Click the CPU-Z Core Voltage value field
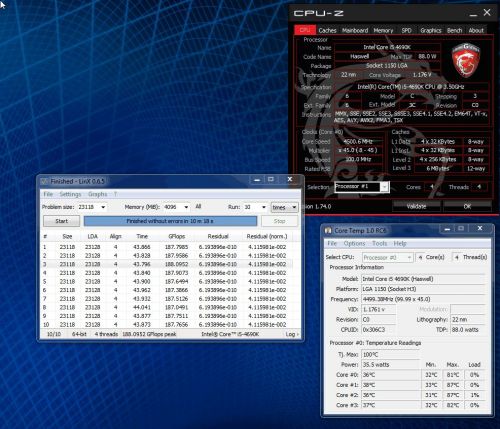The image size is (500, 429). pos(422,75)
